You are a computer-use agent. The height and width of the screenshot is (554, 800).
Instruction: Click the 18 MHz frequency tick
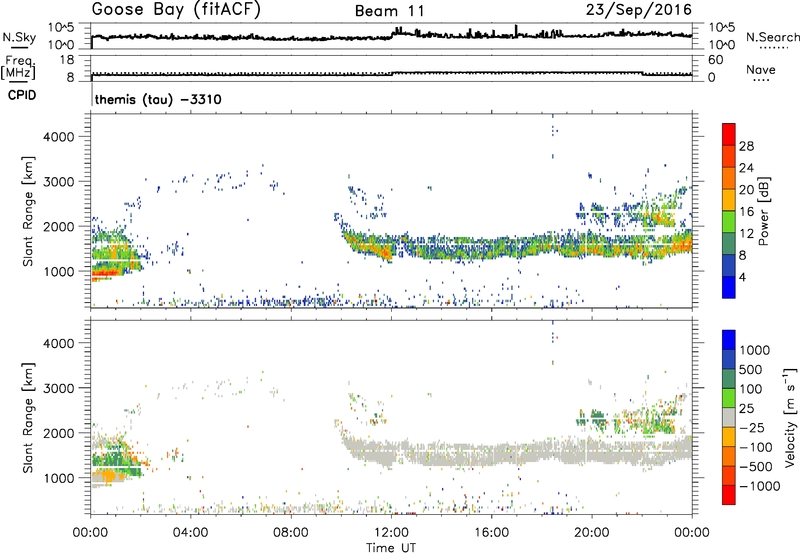[66, 60]
